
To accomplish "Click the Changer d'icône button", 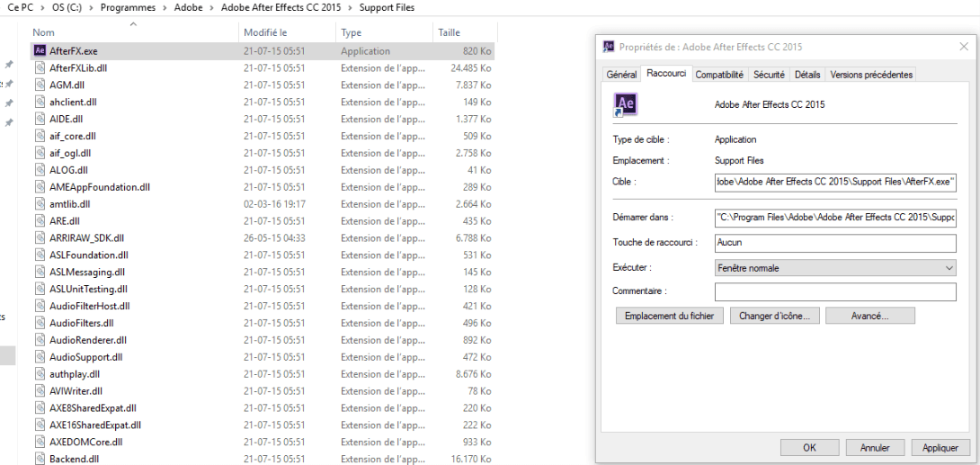I will point(774,316).
